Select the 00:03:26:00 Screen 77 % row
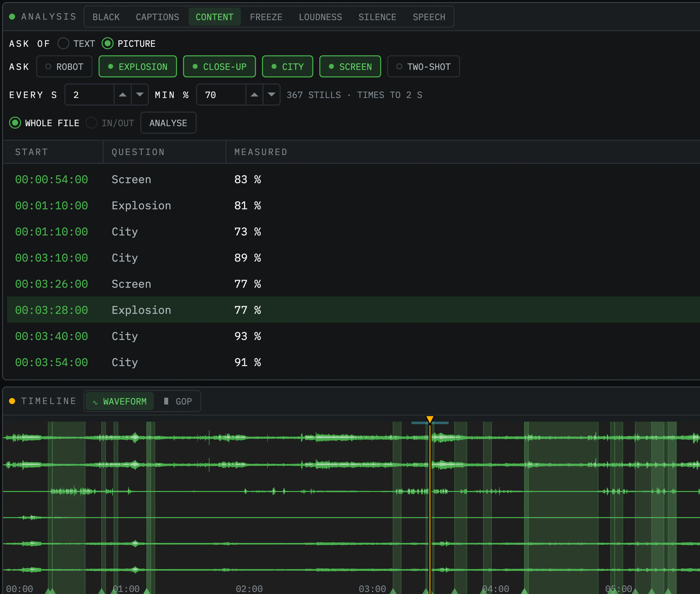 [354, 284]
